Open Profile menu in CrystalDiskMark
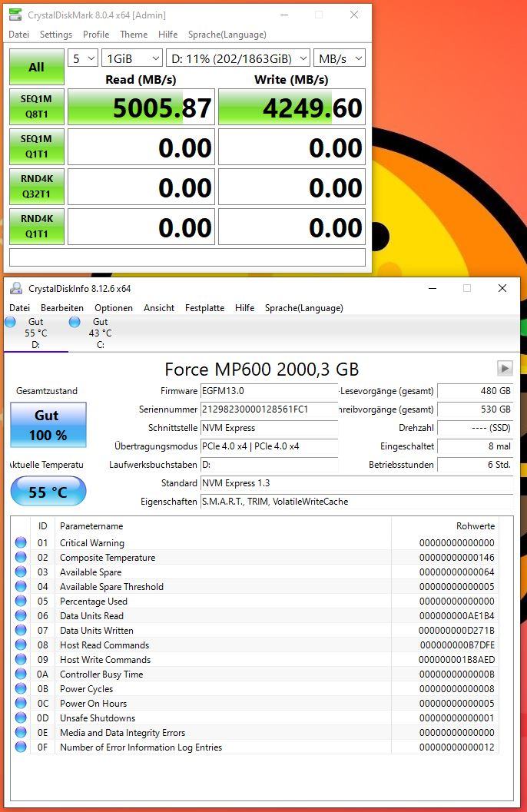The height and width of the screenshot is (812, 527). (x=96, y=34)
